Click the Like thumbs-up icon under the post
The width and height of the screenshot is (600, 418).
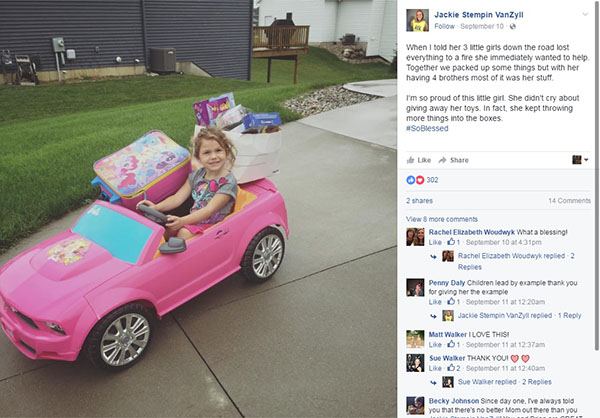(410, 160)
